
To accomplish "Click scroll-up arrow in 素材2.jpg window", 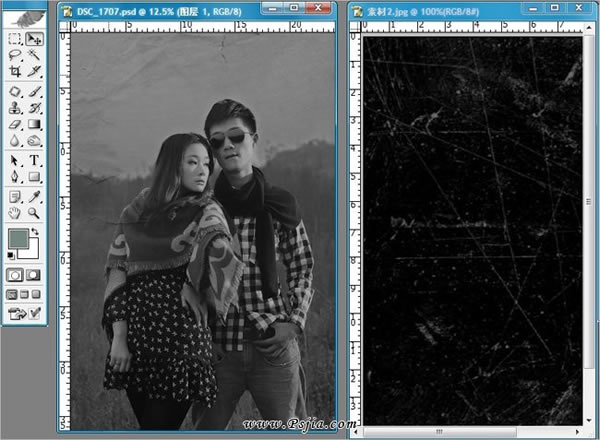I will [589, 28].
